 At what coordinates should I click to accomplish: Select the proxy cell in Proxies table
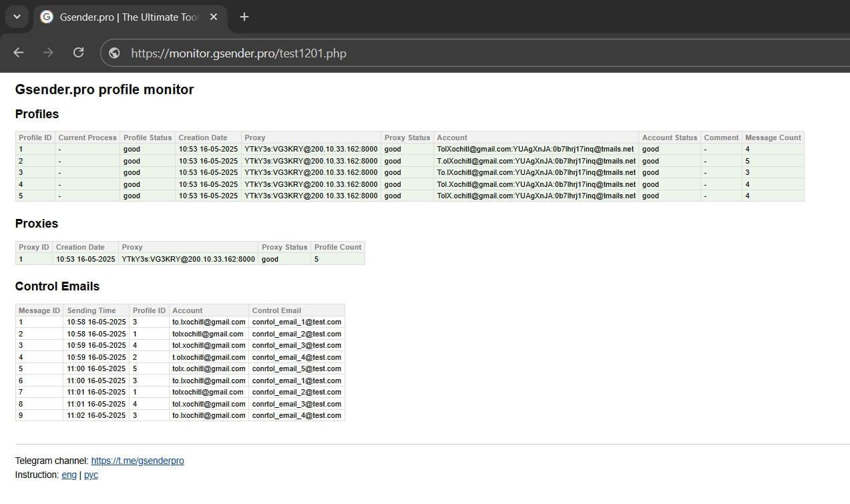point(188,259)
